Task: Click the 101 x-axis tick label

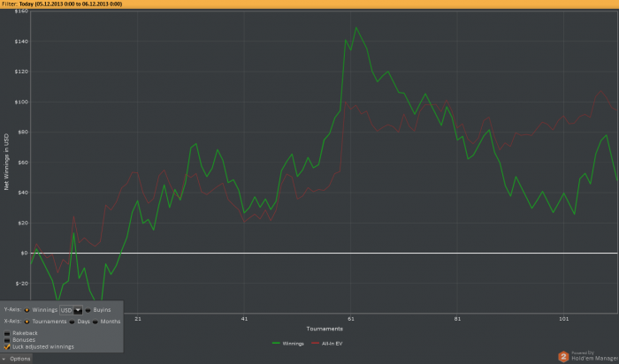Action: [564, 319]
